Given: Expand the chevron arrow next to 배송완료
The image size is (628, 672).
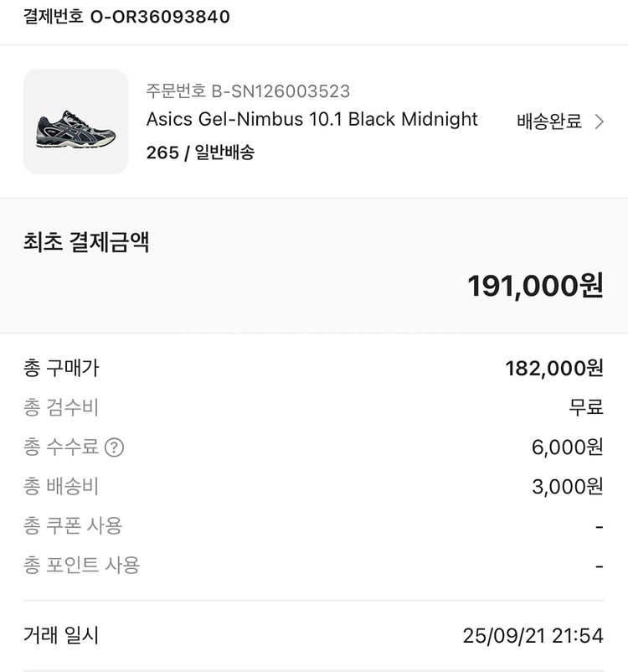Looking at the screenshot, I should click(x=599, y=121).
